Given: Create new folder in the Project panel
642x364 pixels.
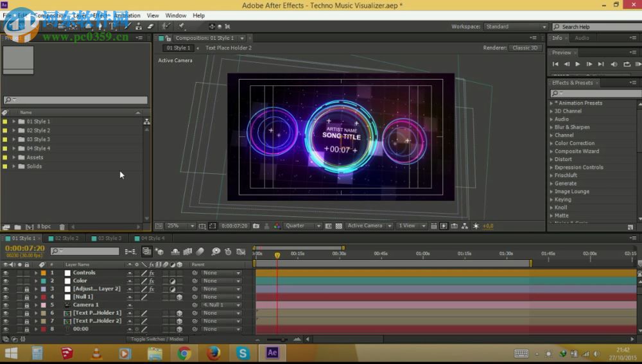Looking at the screenshot, I should point(17,227).
